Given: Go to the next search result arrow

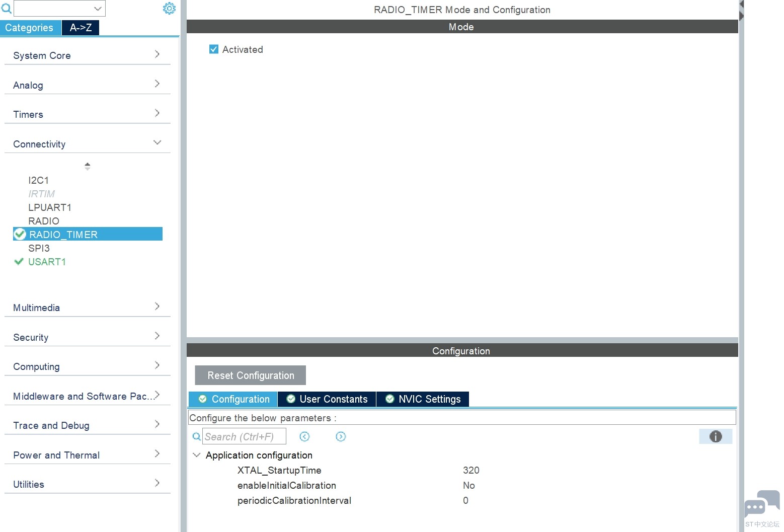Looking at the screenshot, I should (341, 436).
